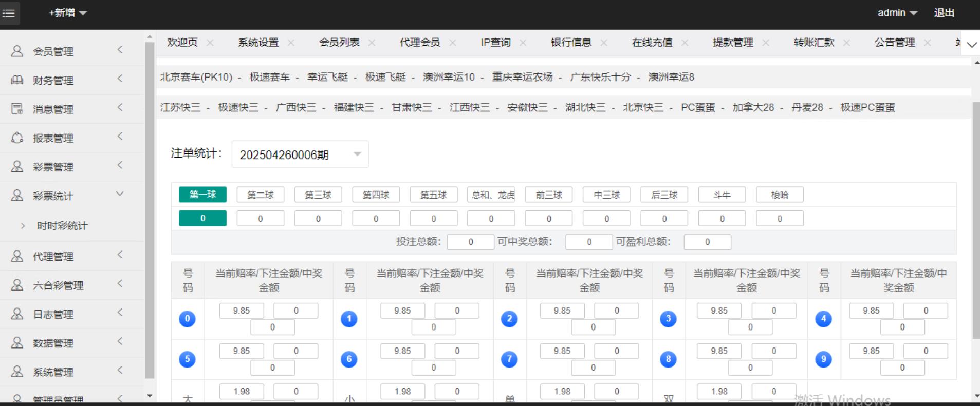
Task: Open the 极速赛车 lottery link
Action: [x=269, y=77]
